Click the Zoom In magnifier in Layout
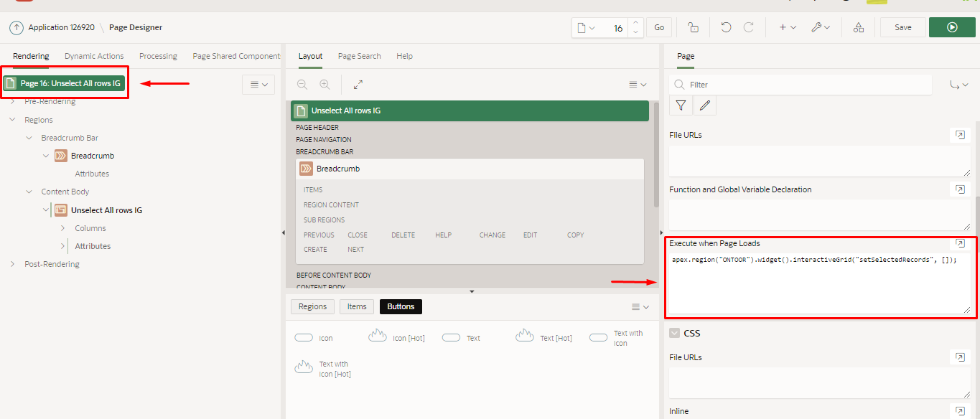 325,85
